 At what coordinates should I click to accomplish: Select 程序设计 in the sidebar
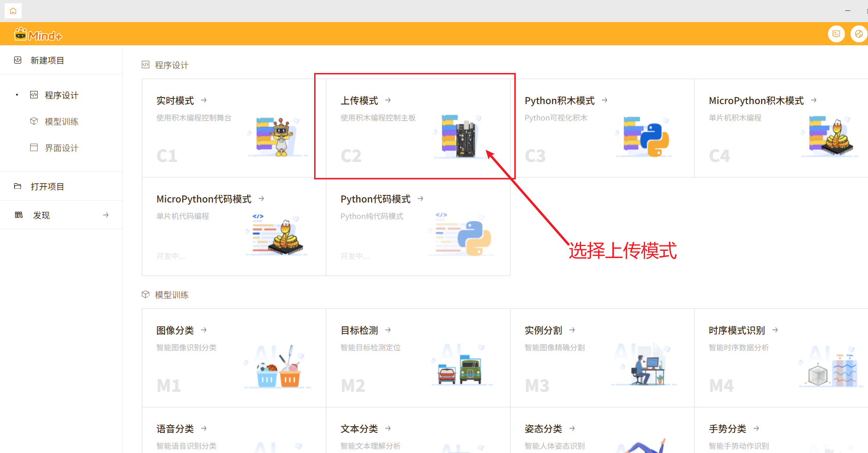click(x=61, y=95)
